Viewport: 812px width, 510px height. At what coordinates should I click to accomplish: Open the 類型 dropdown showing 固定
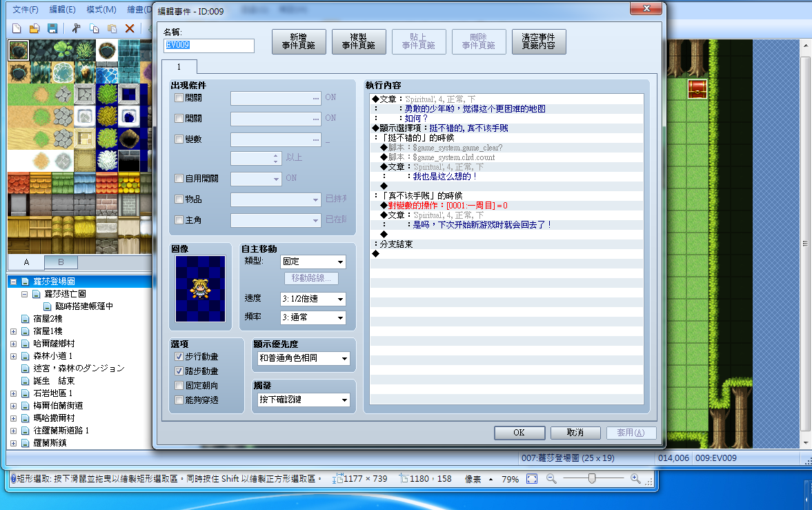[x=313, y=262]
